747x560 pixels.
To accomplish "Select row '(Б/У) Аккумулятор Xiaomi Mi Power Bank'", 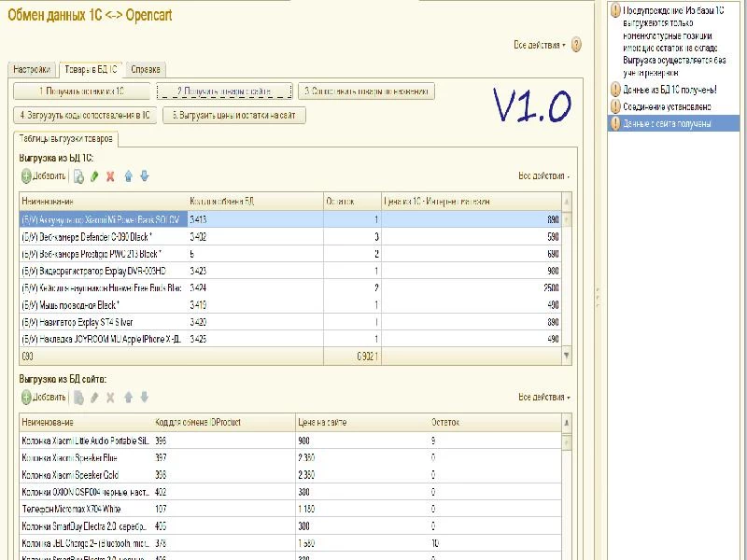I will coord(290,219).
